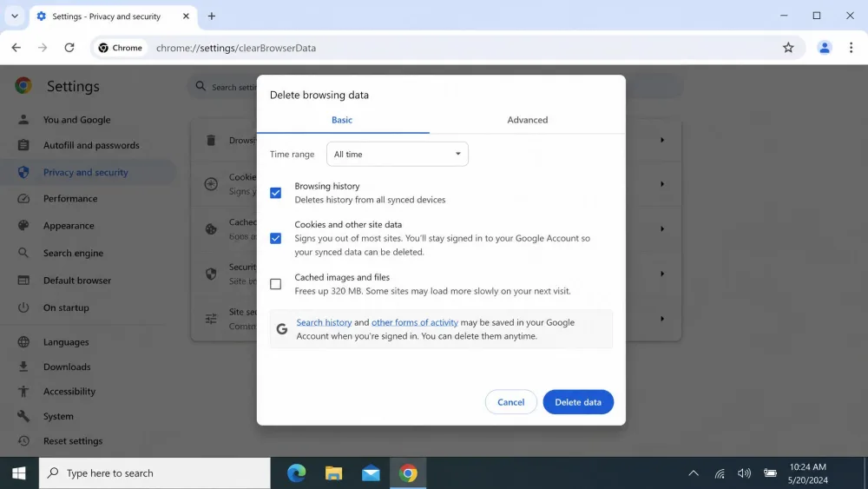Go to On startup settings
The width and height of the screenshot is (868, 489).
click(x=66, y=307)
